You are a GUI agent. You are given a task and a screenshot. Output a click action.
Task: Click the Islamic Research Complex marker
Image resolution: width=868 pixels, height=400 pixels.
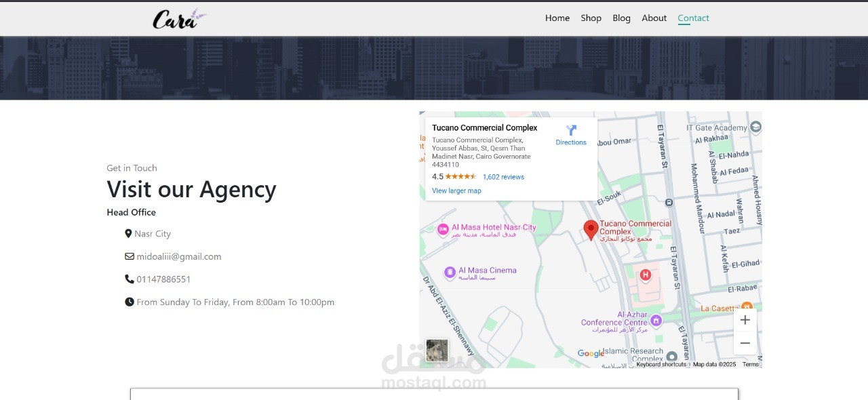pyautogui.click(x=671, y=357)
